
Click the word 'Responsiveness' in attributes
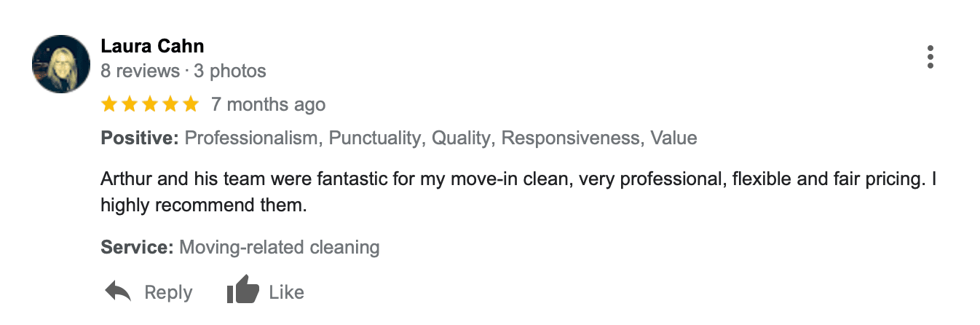tap(571, 138)
